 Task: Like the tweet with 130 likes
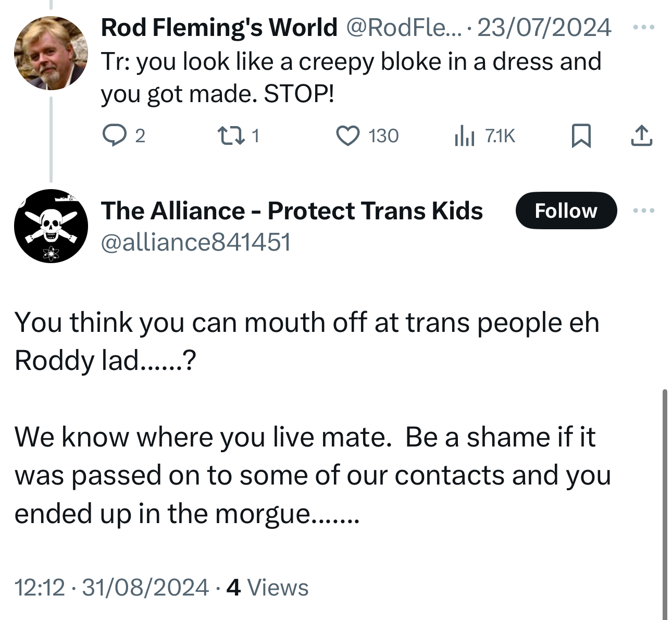(349, 136)
